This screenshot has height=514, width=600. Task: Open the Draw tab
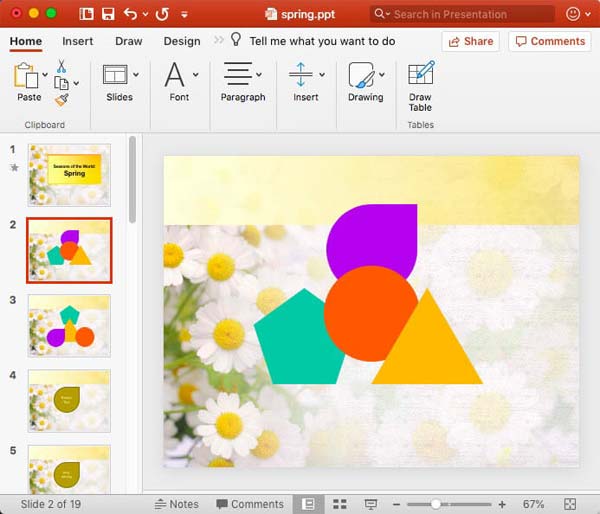click(x=129, y=41)
